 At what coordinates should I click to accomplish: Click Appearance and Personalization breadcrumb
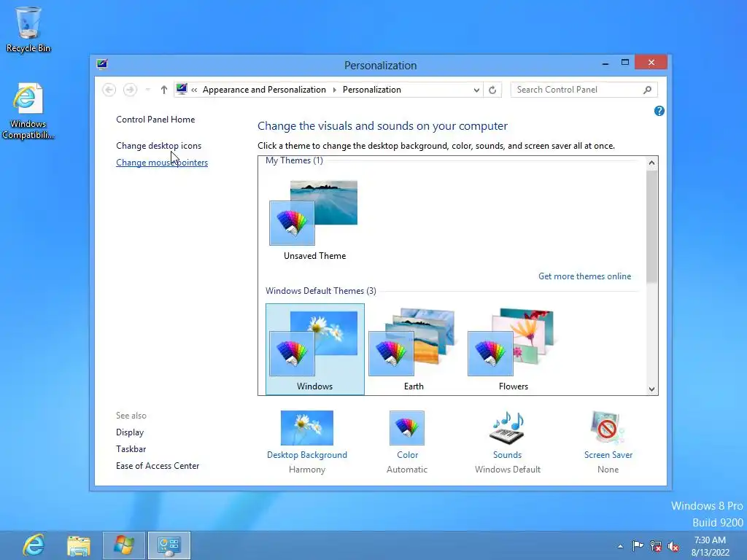point(264,90)
